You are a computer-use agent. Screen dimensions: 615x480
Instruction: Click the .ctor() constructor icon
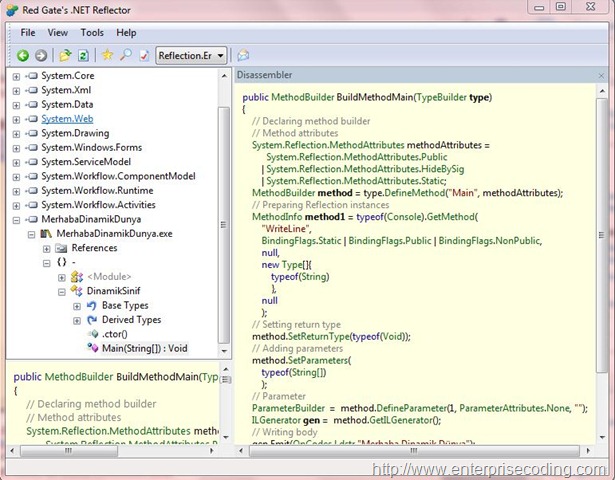93,334
